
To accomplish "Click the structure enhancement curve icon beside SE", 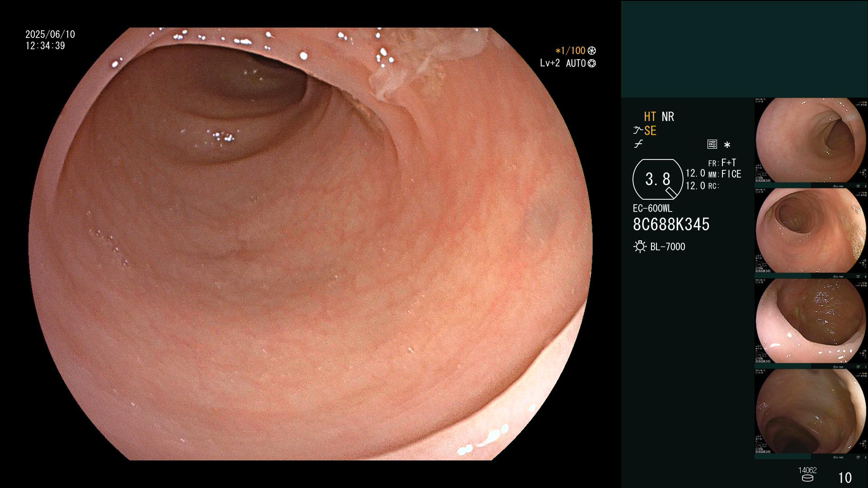I will click(x=638, y=131).
